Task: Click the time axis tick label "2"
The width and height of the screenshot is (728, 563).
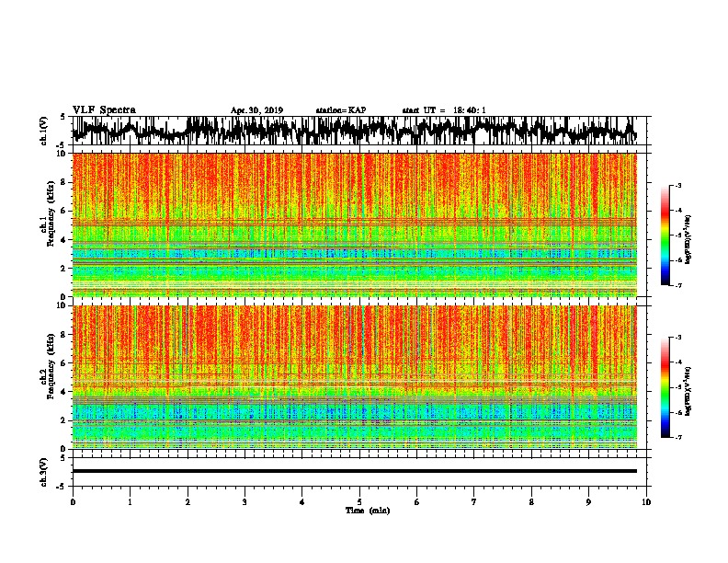Action: point(188,502)
